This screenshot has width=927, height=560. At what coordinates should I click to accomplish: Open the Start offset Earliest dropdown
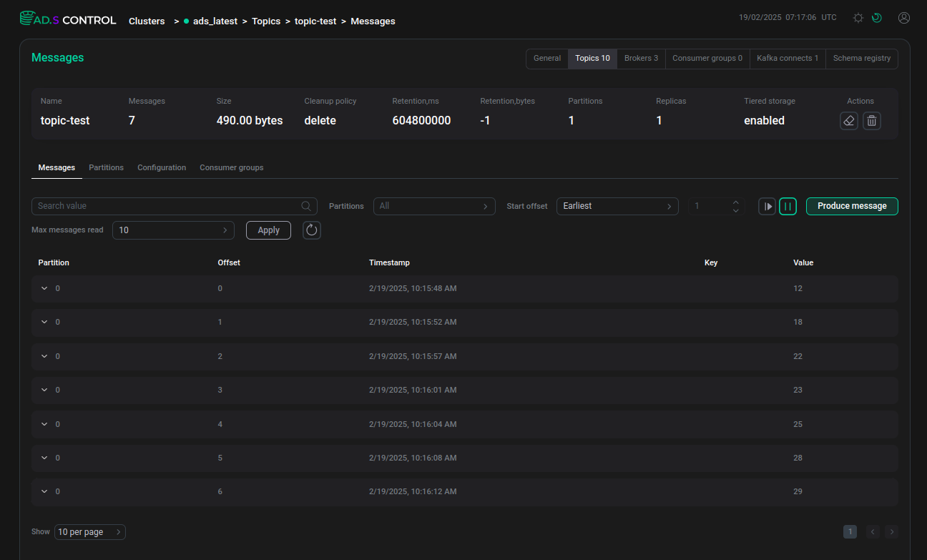(x=617, y=206)
